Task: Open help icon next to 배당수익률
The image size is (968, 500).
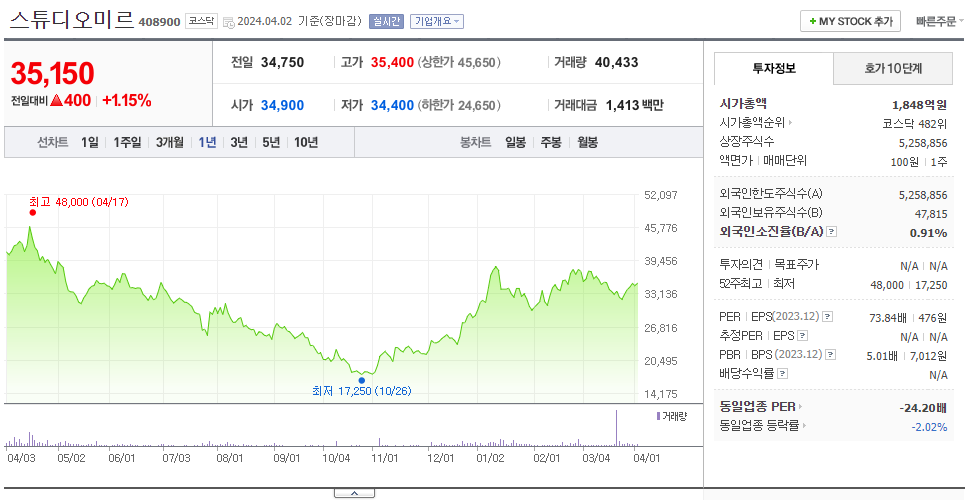Action: point(782,373)
